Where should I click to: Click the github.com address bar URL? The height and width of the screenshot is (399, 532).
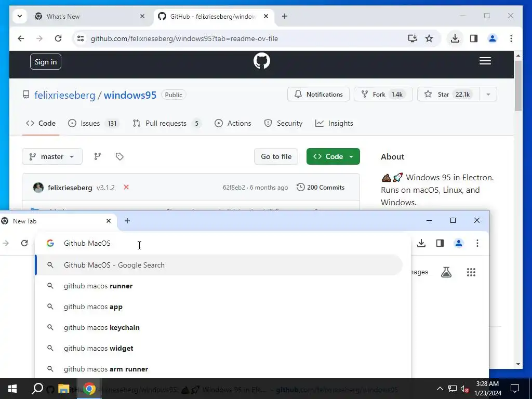[x=184, y=38]
